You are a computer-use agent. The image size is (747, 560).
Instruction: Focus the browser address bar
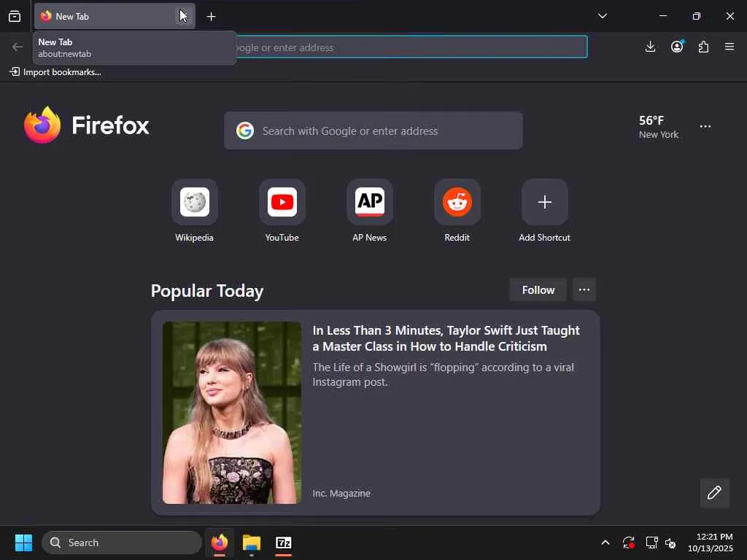[411, 47]
